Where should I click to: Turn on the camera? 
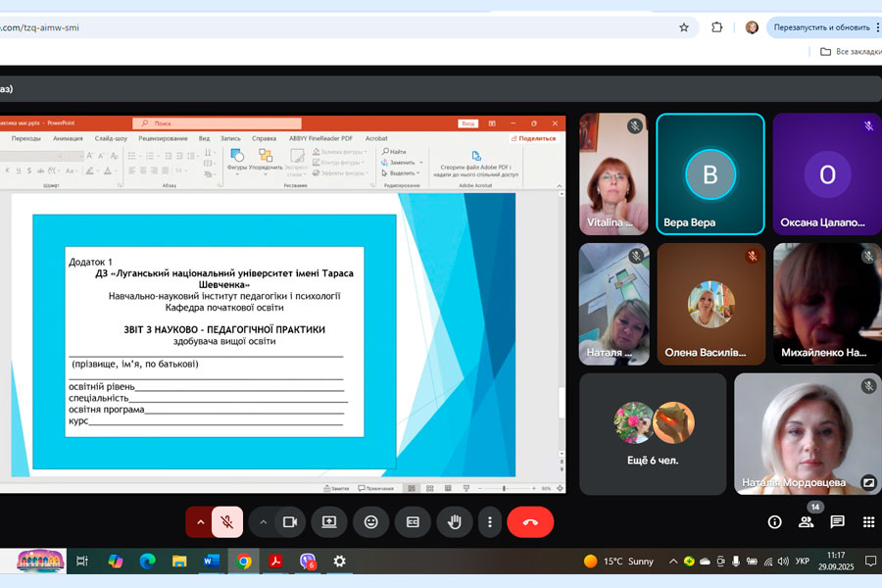click(289, 522)
